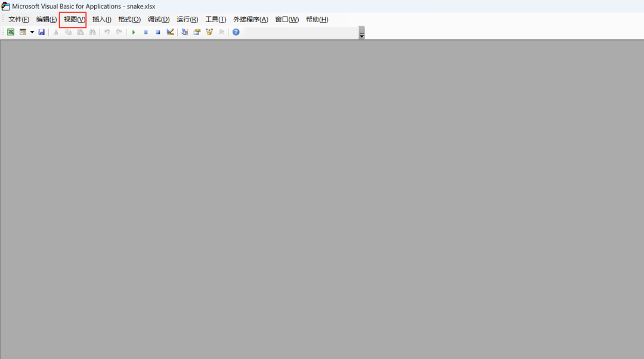Toggle Design Mode icon
644x359 pixels.
click(170, 32)
